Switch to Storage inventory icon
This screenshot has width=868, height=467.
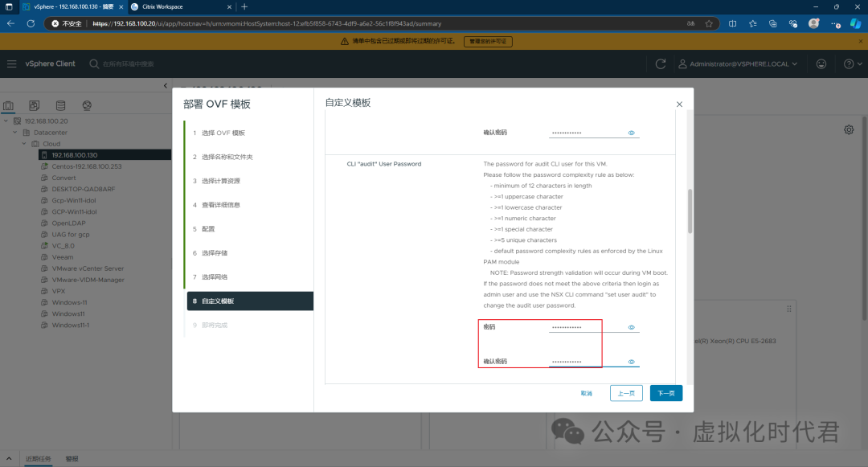click(60, 105)
